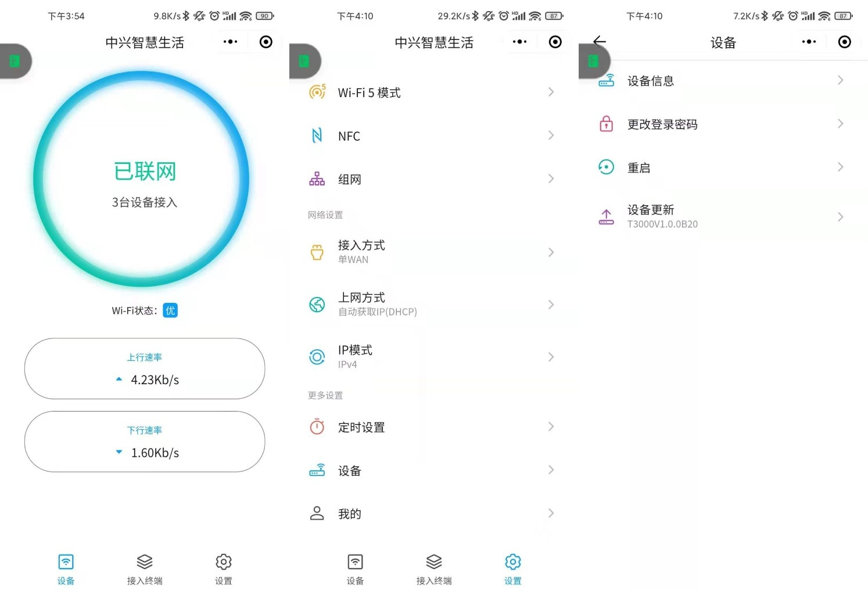Open three-dot menu on 设备 page header
868x590 pixels.
809,42
